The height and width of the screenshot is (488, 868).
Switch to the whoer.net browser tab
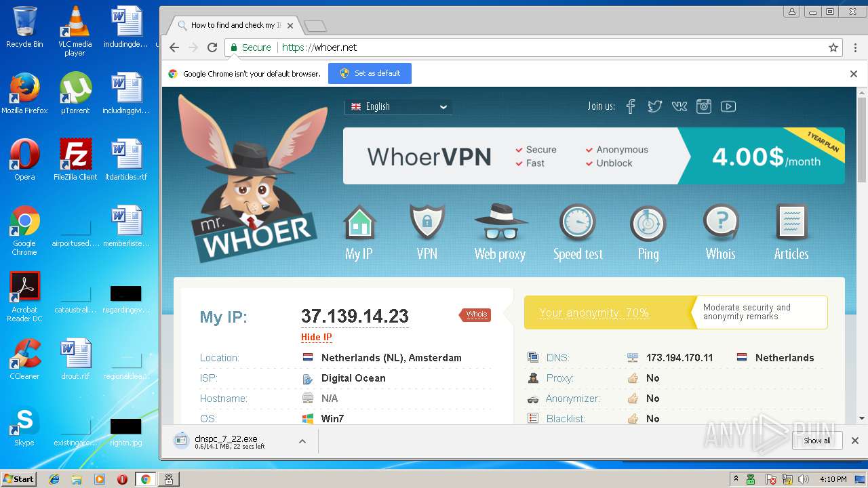(235, 25)
